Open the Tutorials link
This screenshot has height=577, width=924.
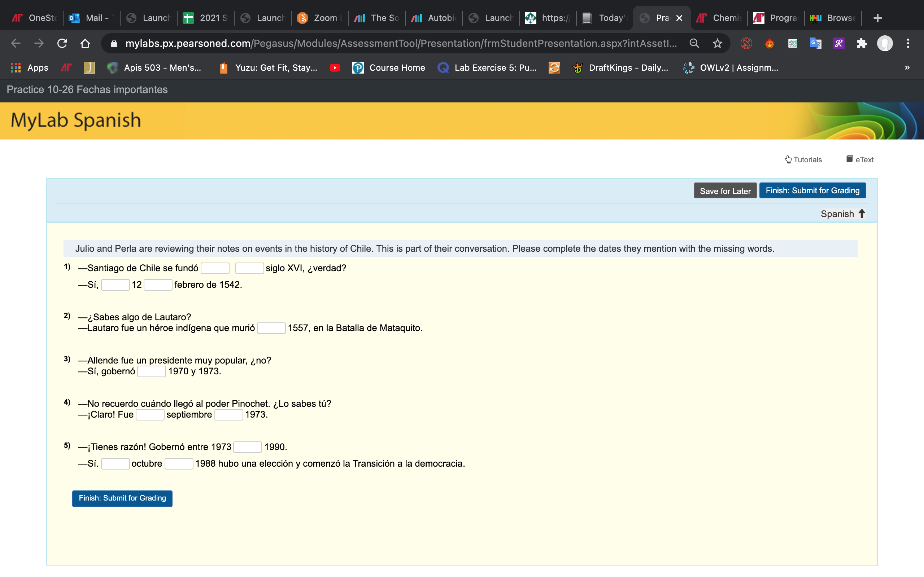[x=803, y=159]
